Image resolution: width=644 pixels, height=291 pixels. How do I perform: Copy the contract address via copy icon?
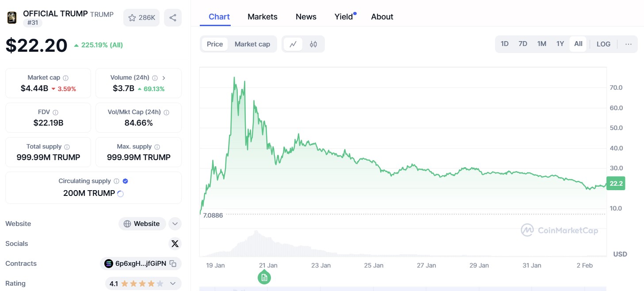coord(173,263)
